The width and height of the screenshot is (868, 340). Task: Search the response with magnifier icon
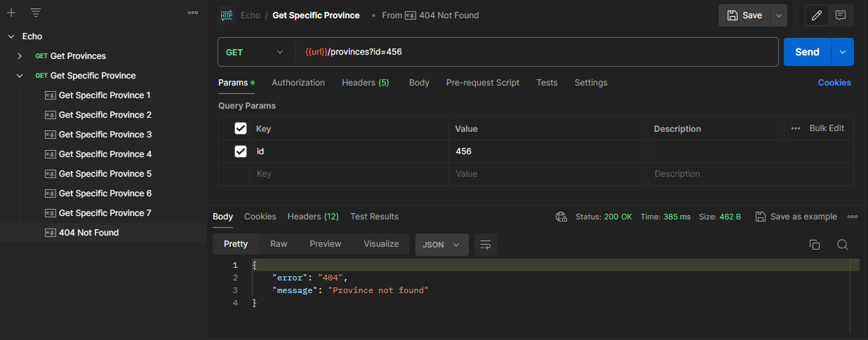pyautogui.click(x=842, y=245)
